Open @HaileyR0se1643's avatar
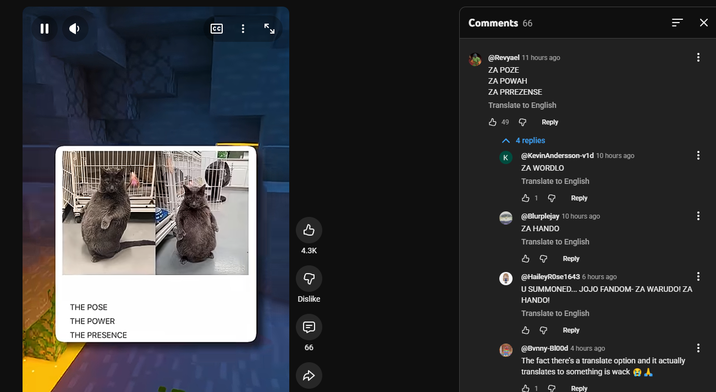The width and height of the screenshot is (716, 392). [x=505, y=279]
